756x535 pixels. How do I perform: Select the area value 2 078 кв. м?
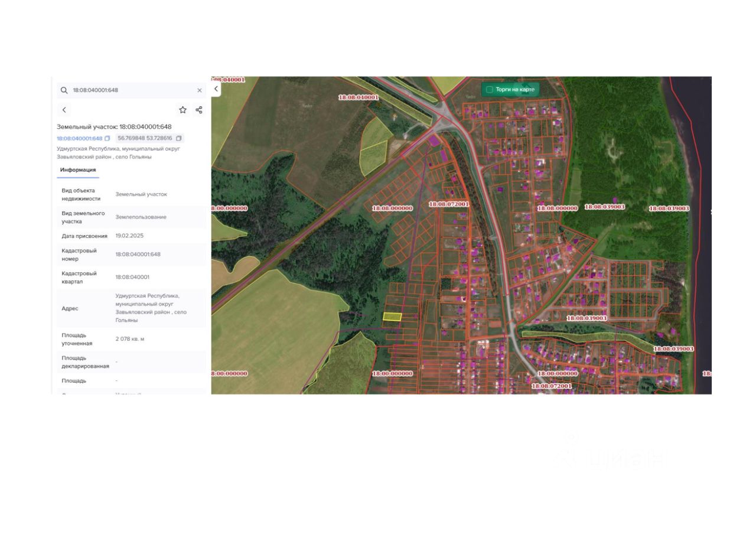point(130,339)
